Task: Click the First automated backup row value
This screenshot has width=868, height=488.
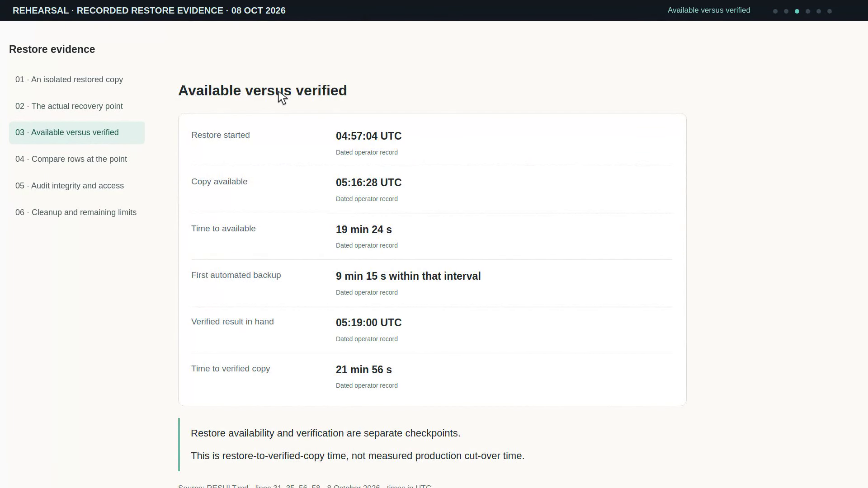Action: pyautogui.click(x=408, y=276)
